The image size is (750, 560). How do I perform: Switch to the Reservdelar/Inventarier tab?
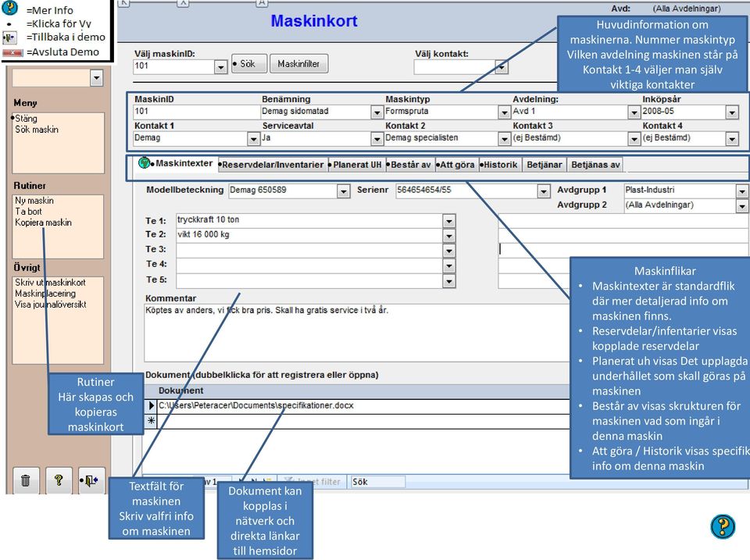(x=273, y=165)
